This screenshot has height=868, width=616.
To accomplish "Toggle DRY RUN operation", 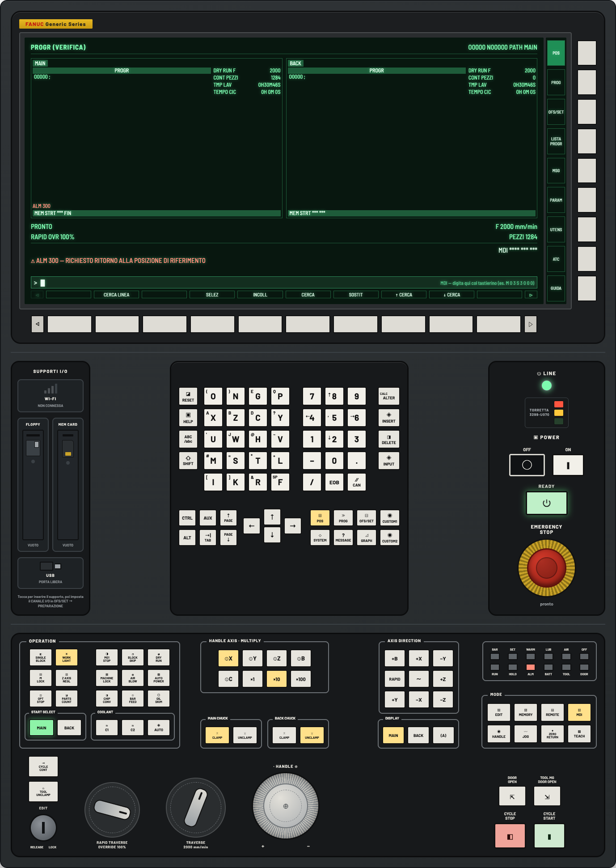I will [159, 658].
